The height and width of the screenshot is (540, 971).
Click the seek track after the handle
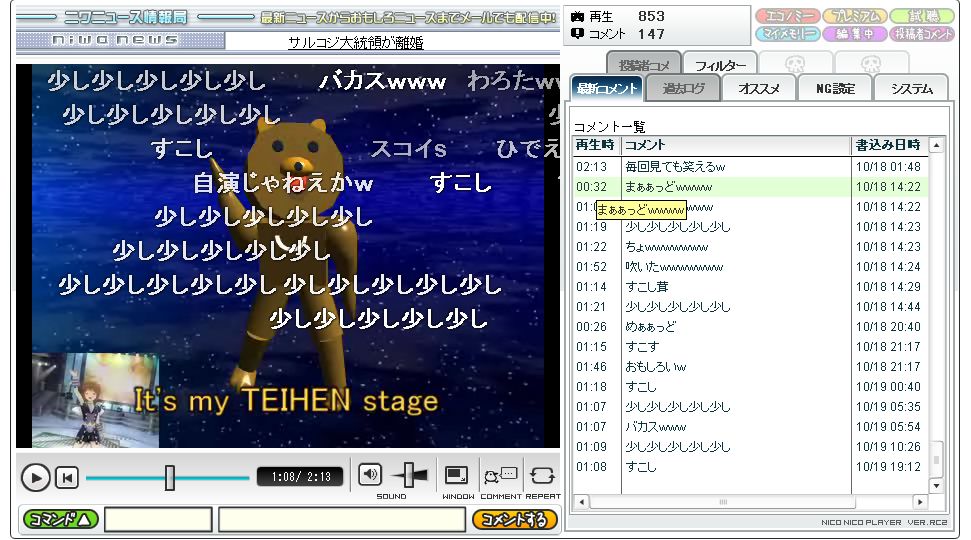tap(212, 478)
